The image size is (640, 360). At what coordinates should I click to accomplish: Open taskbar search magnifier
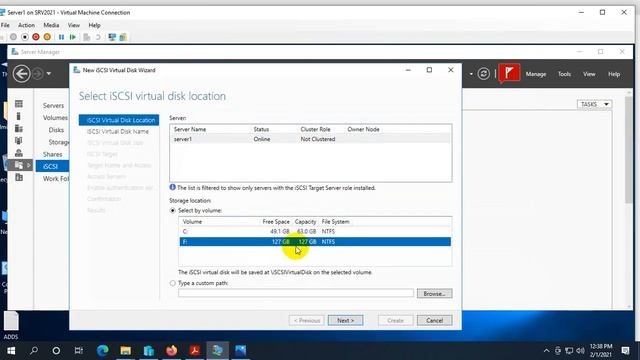tap(34, 351)
